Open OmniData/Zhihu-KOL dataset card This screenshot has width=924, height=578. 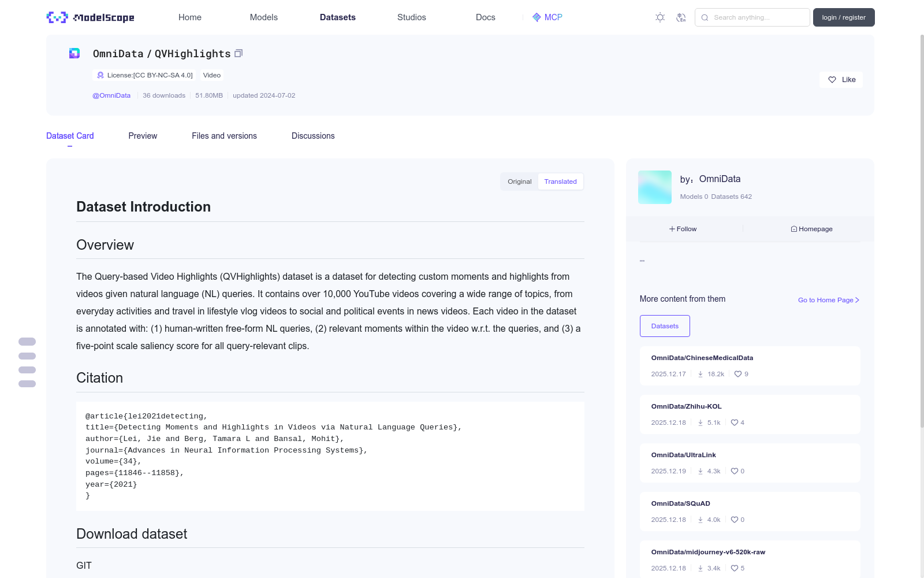(750, 414)
